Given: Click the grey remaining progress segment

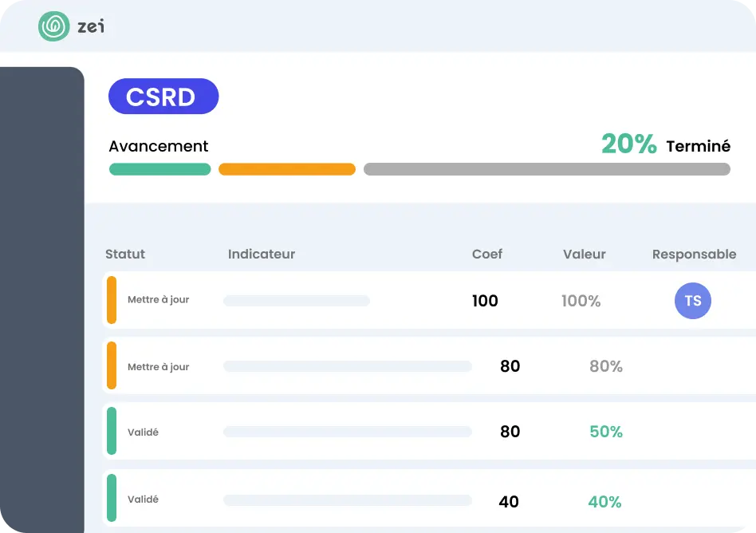Looking at the screenshot, I should (547, 169).
